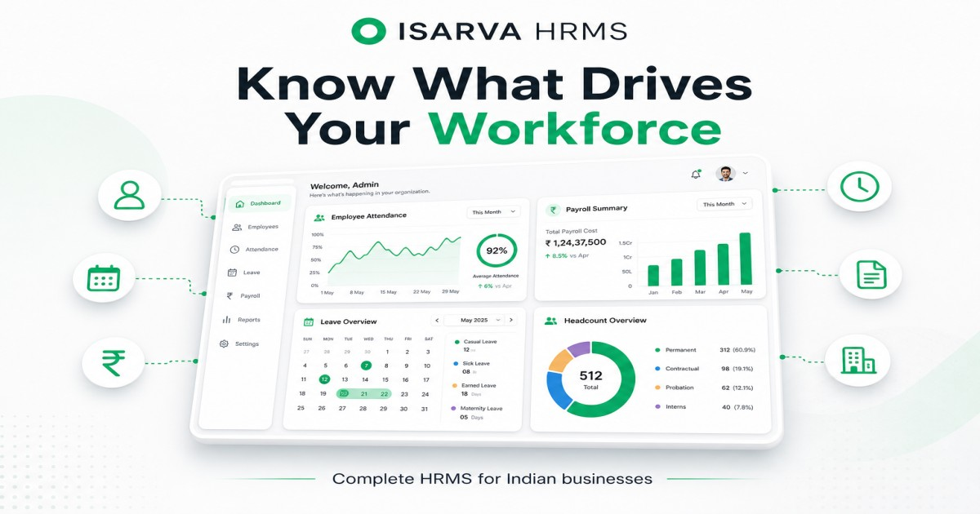Screen dimensions: 980x514
Task: Go to previous month in Leave Overview
Action: tap(437, 321)
